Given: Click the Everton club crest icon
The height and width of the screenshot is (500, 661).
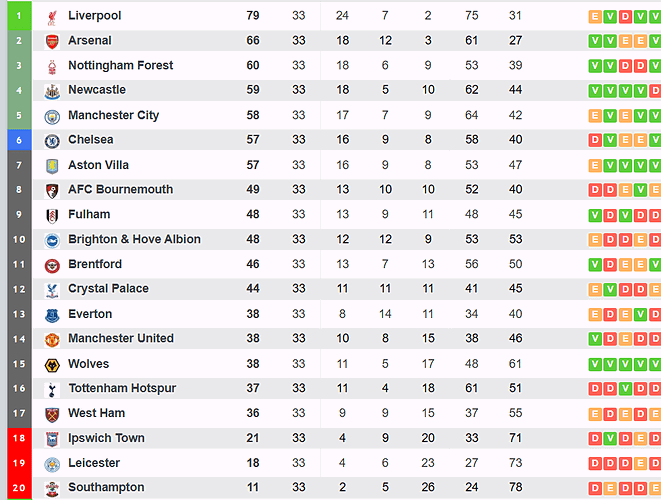Looking at the screenshot, I should click(52, 315).
